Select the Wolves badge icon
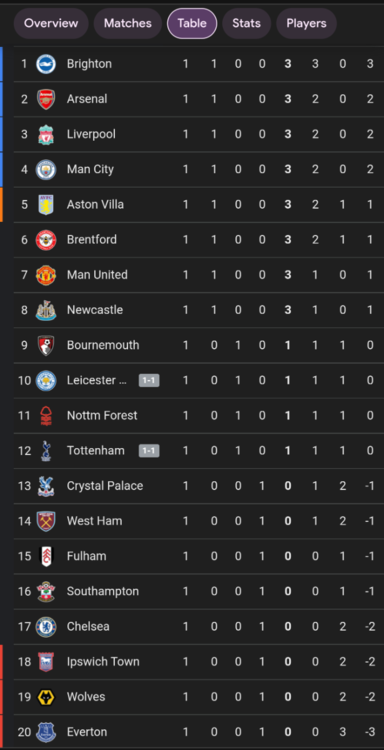This screenshot has width=384, height=750. tap(46, 697)
